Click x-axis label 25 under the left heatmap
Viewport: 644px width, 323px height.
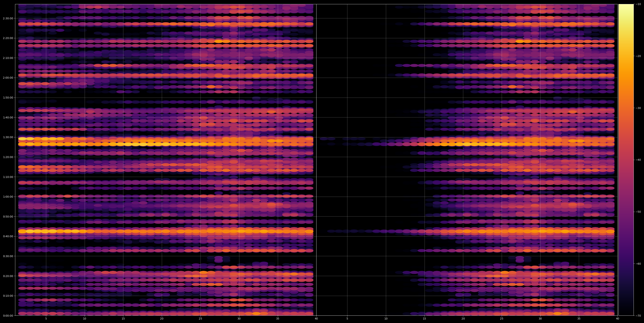[x=200, y=319]
